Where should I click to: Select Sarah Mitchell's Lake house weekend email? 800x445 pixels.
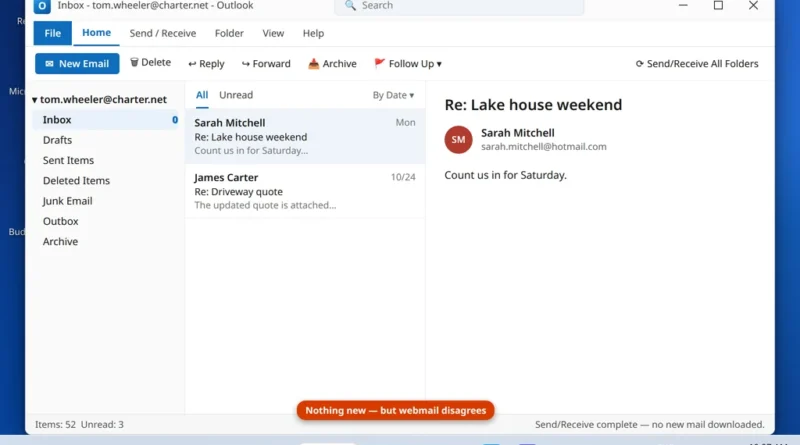point(305,136)
